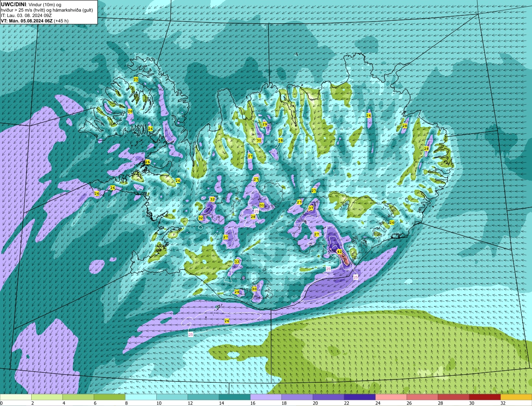Viewport: 532px width, 406px height.
Task: Click the 24–26 m/s pink legend swatch
Action: pyautogui.click(x=391, y=397)
